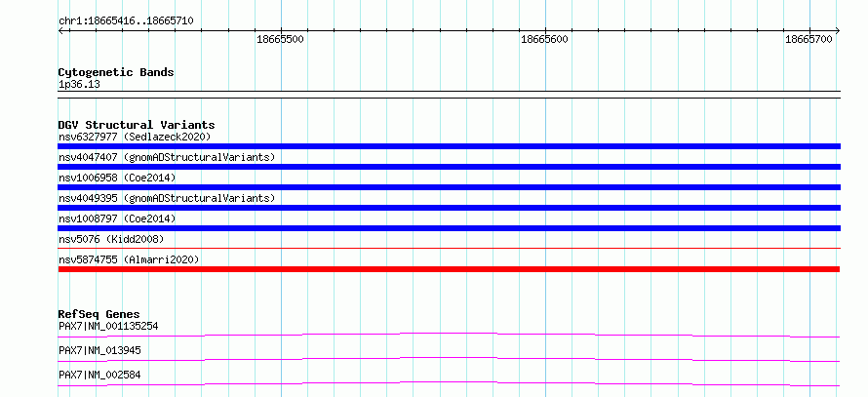Select variant label nsv5874755 (Almarri2020)

click(x=129, y=259)
